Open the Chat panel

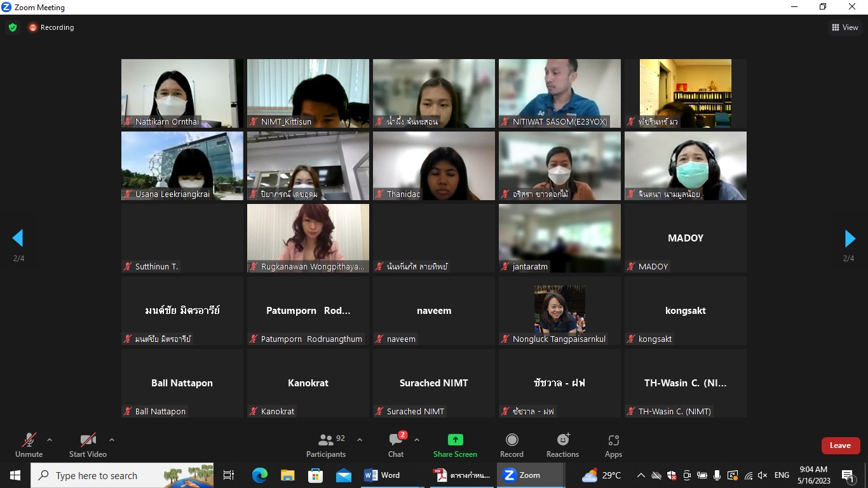tap(396, 445)
